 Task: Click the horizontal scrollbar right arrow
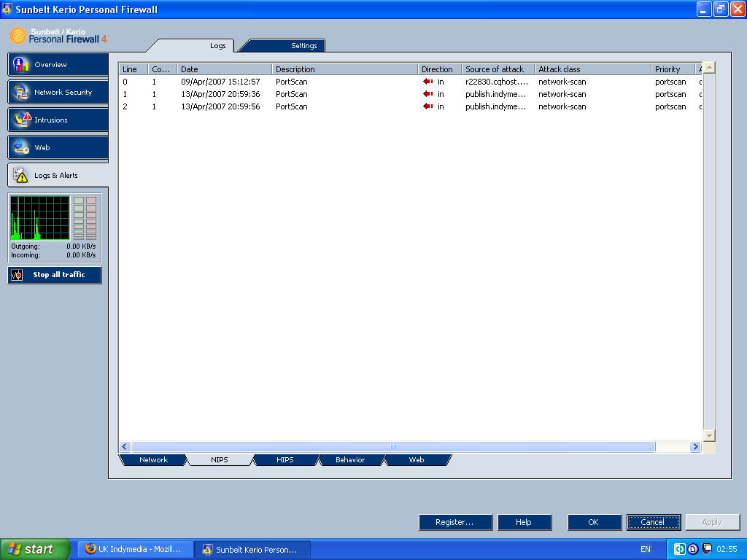(x=695, y=447)
